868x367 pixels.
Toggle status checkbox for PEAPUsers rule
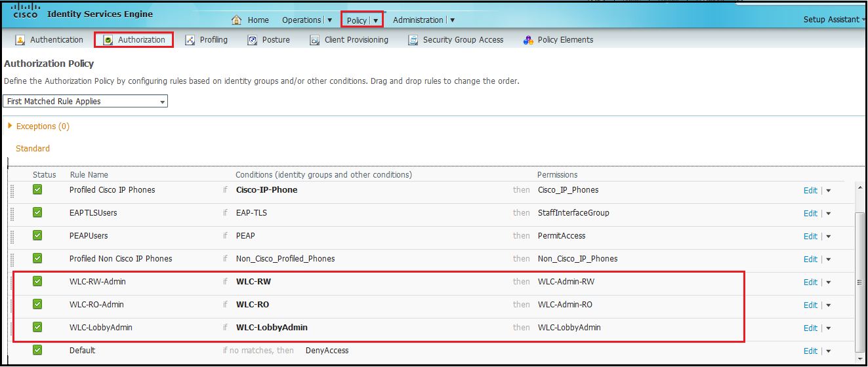[x=37, y=235]
